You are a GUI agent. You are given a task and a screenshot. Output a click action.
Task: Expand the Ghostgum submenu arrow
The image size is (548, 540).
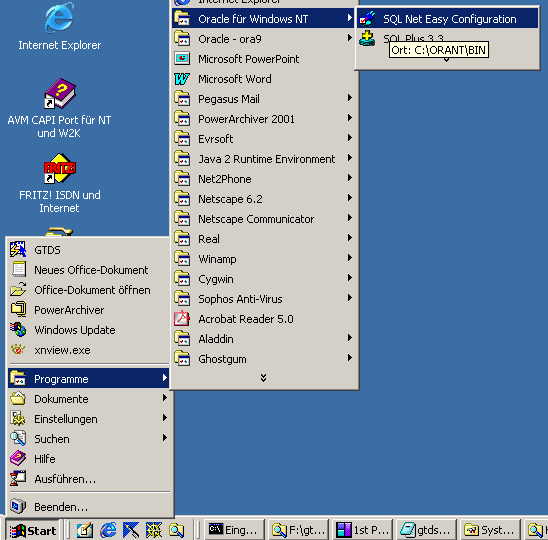pos(349,358)
